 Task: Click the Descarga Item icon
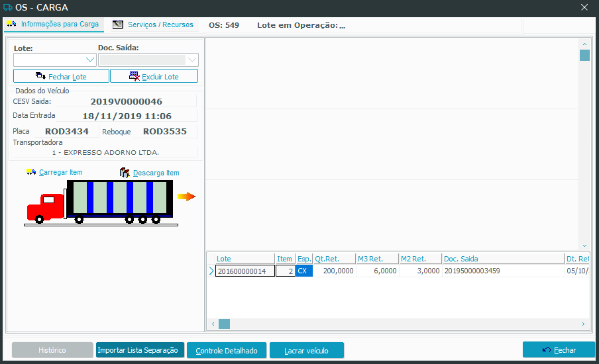(x=125, y=173)
